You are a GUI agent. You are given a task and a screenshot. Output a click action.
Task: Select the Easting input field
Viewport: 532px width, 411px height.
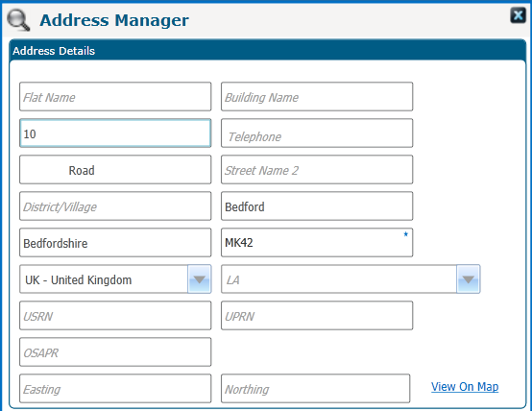pos(115,389)
